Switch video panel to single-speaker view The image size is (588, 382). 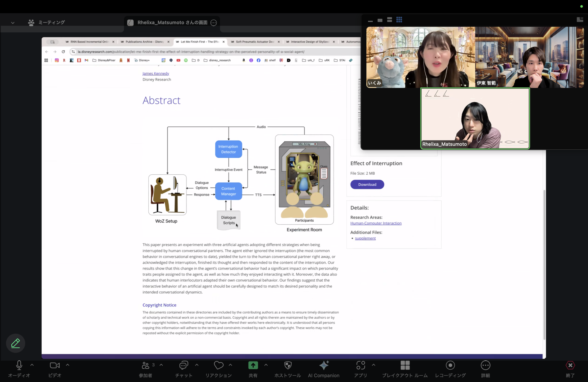click(380, 20)
